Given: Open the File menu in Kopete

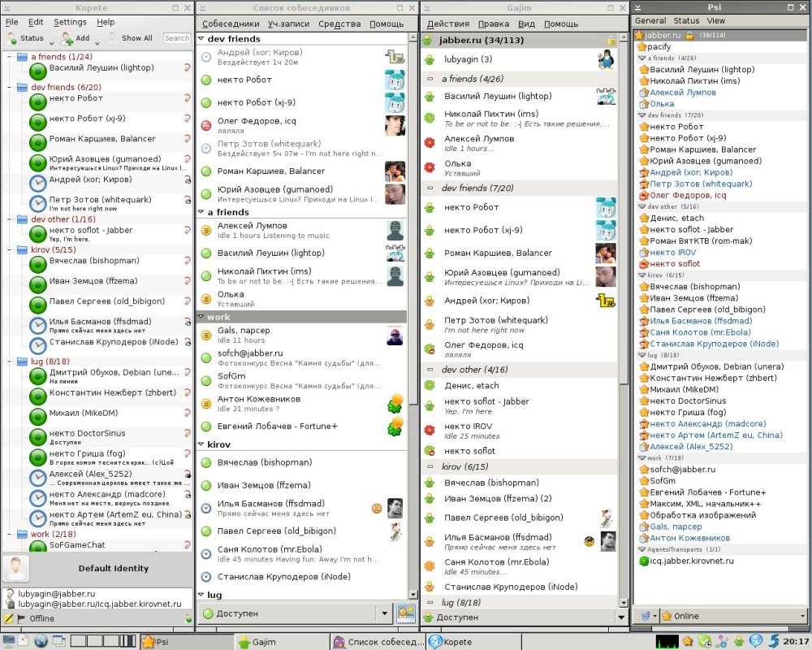Looking at the screenshot, I should pos(11,22).
